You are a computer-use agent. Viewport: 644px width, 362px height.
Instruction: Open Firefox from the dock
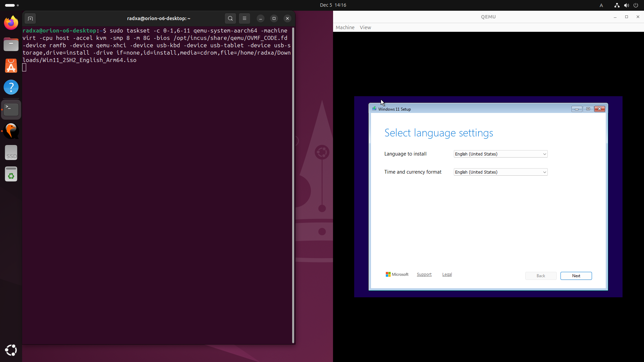[x=11, y=23]
